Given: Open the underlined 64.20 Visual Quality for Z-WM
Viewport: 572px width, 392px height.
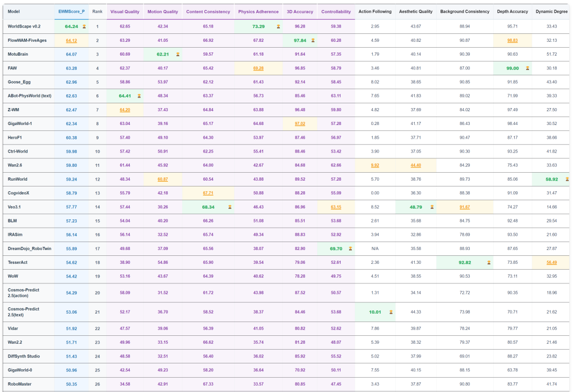Looking at the screenshot, I should [125, 110].
